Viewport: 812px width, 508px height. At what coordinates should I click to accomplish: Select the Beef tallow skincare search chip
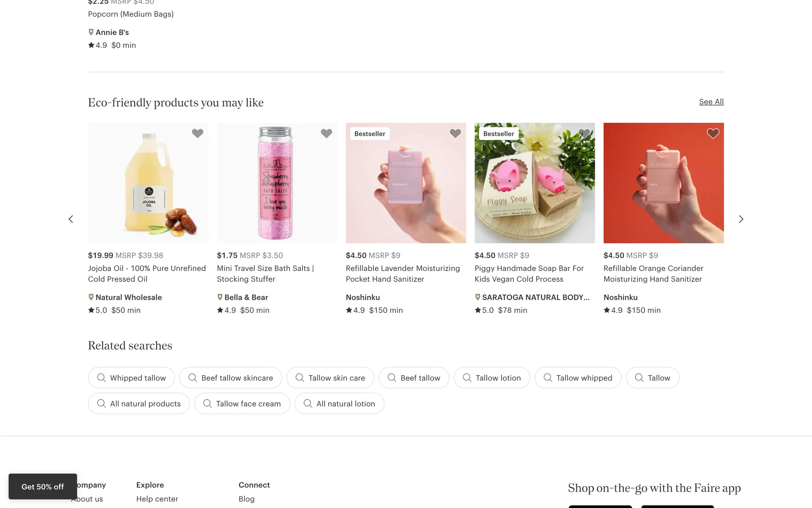[x=230, y=378]
